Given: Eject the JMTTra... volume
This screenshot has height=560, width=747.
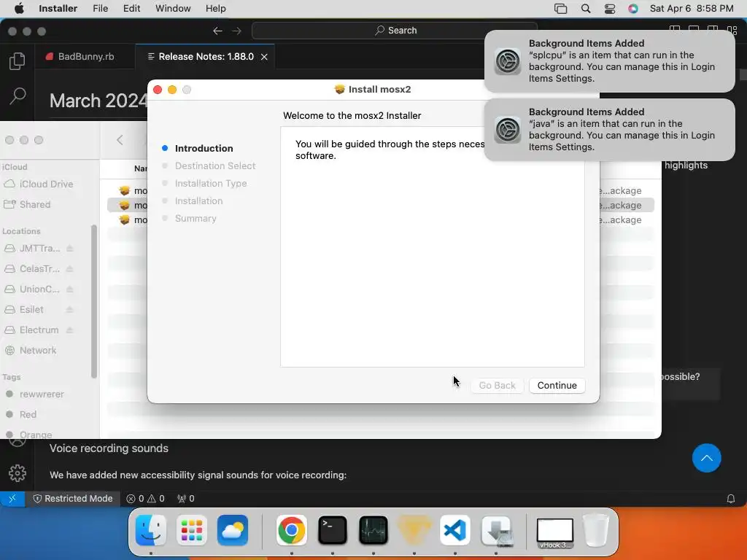Looking at the screenshot, I should point(69,249).
